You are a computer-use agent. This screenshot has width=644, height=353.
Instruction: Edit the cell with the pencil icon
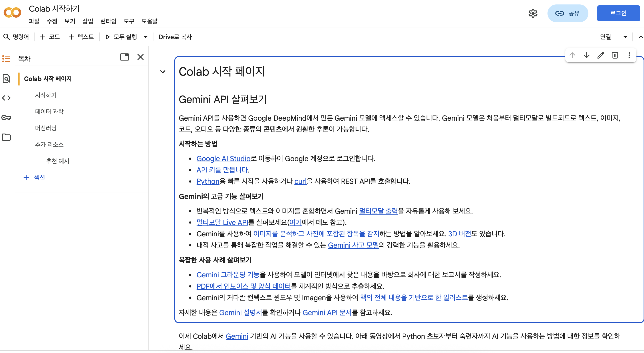coord(601,55)
